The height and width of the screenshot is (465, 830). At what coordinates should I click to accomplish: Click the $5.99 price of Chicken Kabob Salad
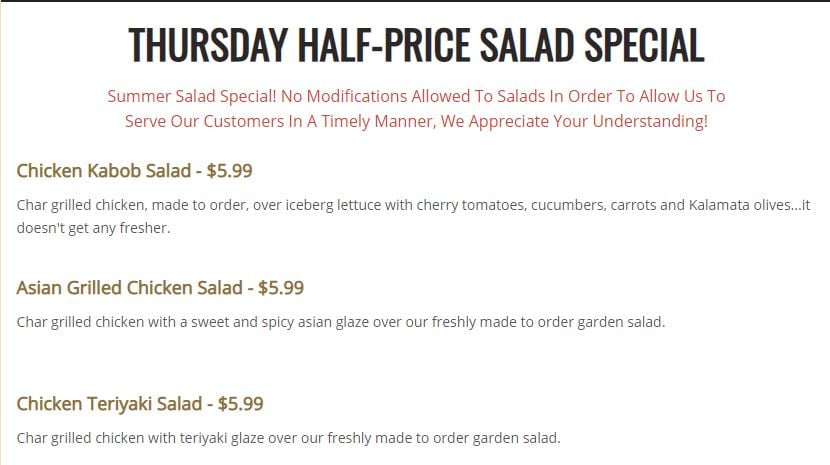229,171
